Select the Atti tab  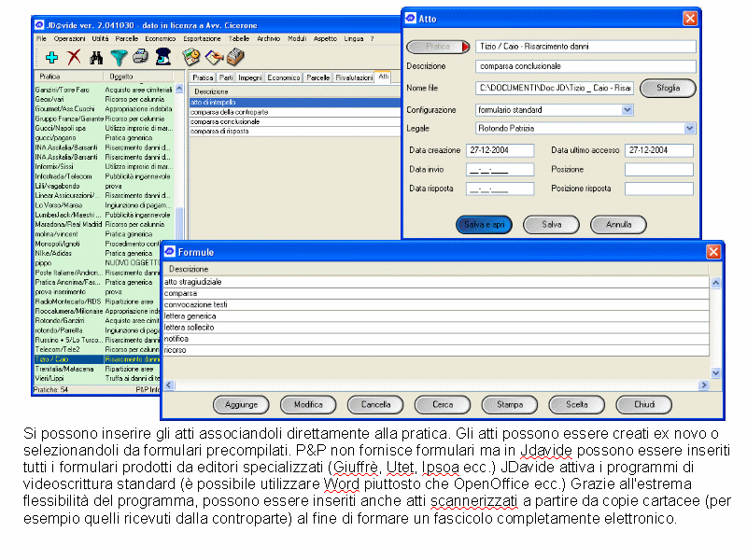click(x=384, y=77)
